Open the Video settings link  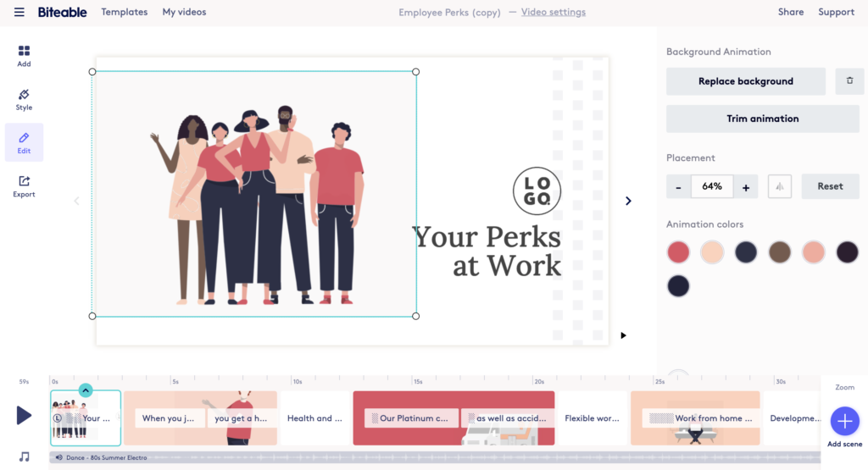[553, 12]
